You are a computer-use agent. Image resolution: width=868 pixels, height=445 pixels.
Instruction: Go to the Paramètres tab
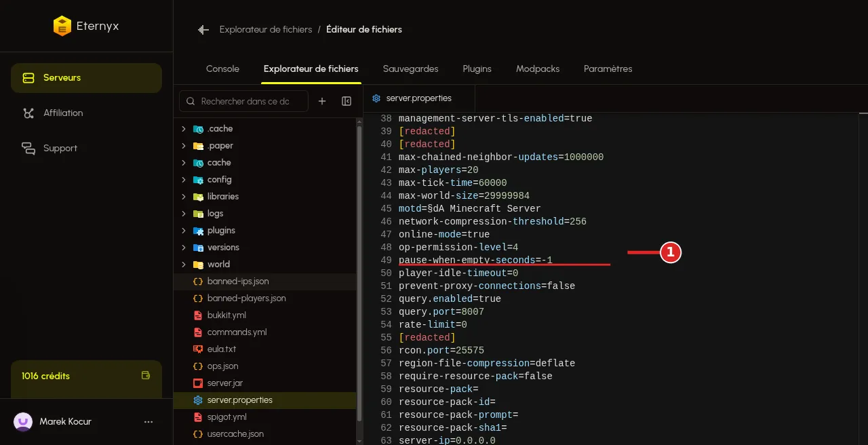coord(608,69)
